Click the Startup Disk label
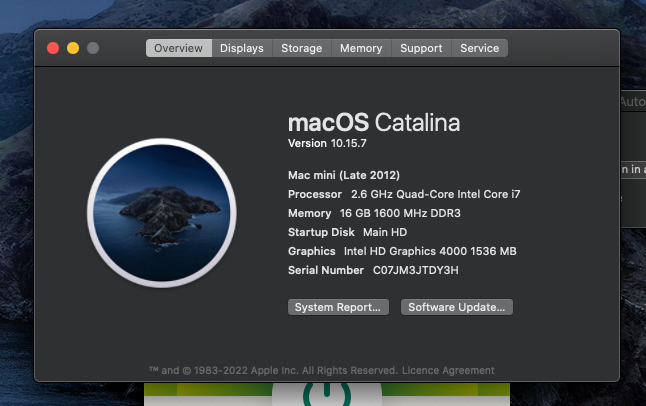Image resolution: width=646 pixels, height=406 pixels. [x=321, y=232]
